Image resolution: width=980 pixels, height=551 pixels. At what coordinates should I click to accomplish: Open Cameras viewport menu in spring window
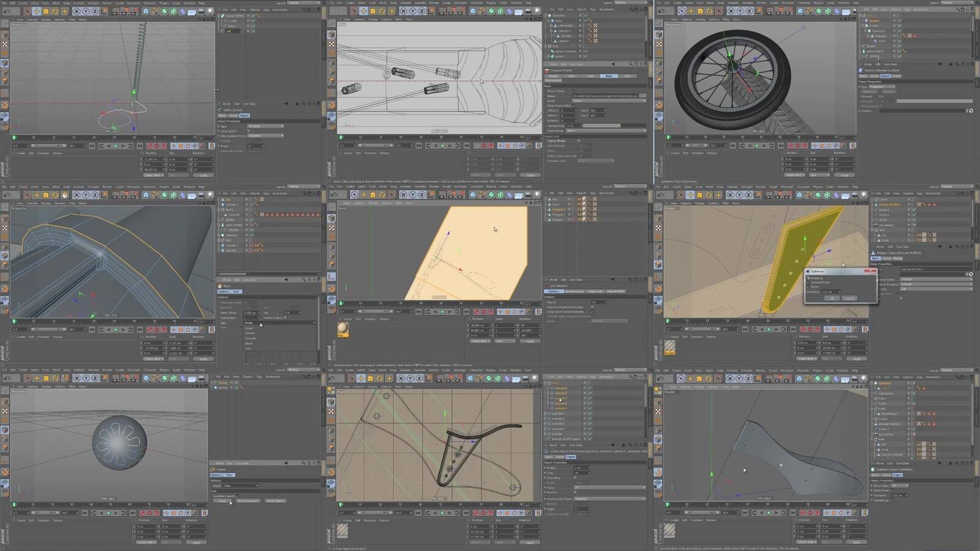(x=32, y=20)
